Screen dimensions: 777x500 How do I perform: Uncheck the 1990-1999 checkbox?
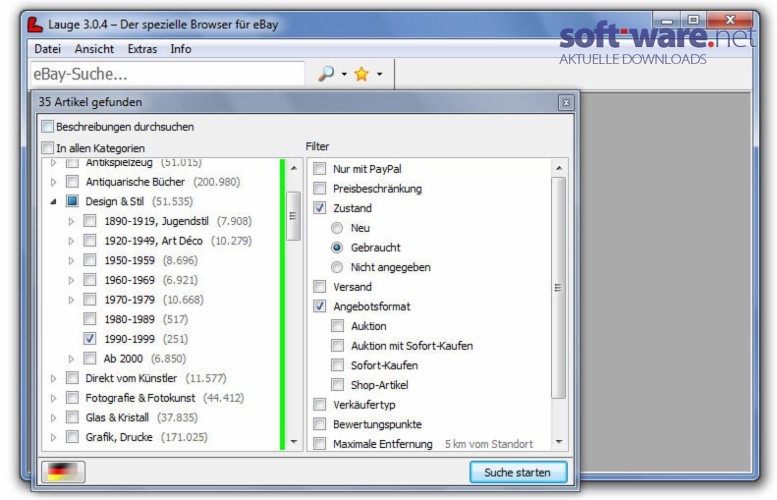(x=90, y=338)
